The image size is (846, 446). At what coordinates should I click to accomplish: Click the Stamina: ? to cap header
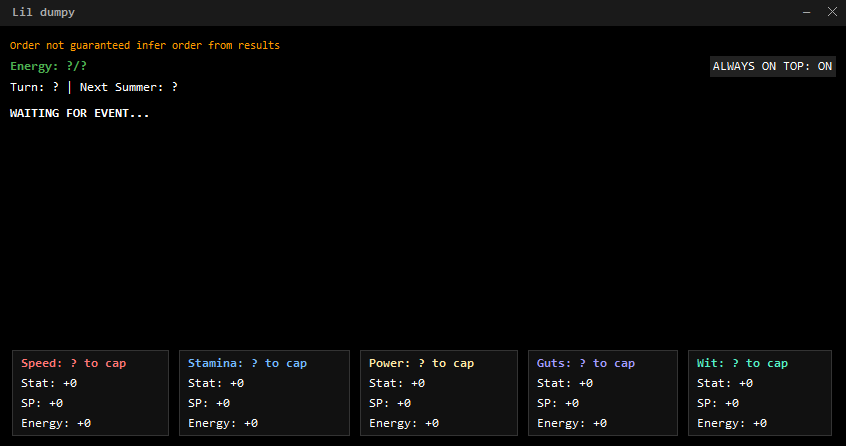click(x=247, y=363)
